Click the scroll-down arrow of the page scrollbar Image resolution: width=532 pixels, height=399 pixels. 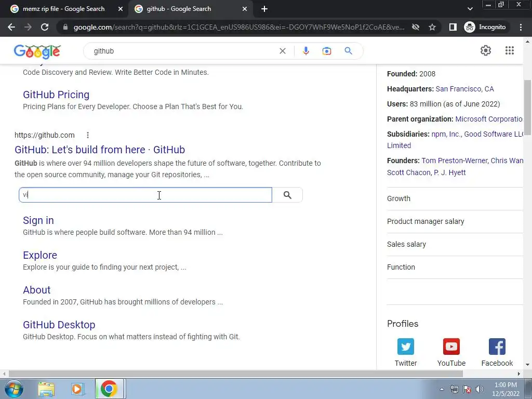click(x=527, y=365)
